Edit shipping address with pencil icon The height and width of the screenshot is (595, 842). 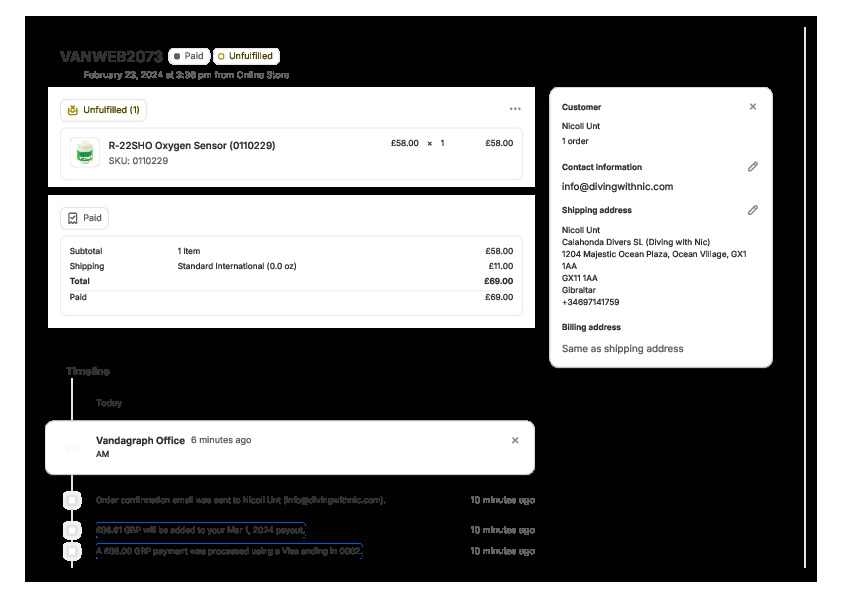click(753, 210)
